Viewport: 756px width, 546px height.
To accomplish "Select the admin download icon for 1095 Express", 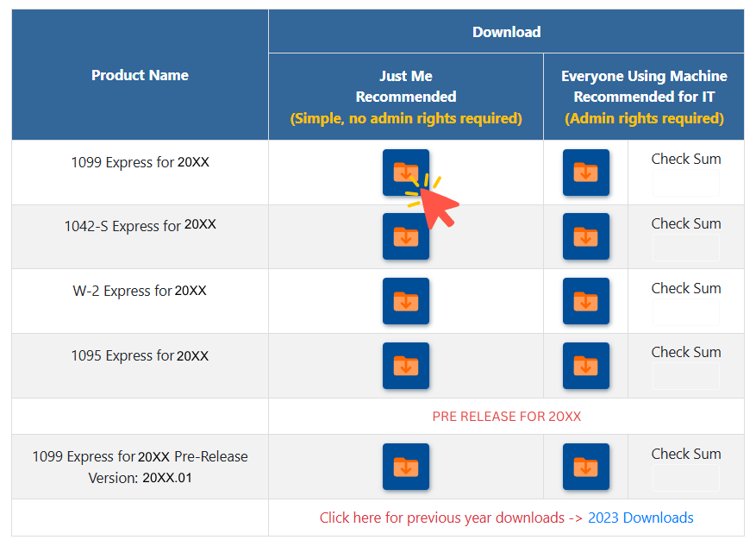I will point(586,365).
